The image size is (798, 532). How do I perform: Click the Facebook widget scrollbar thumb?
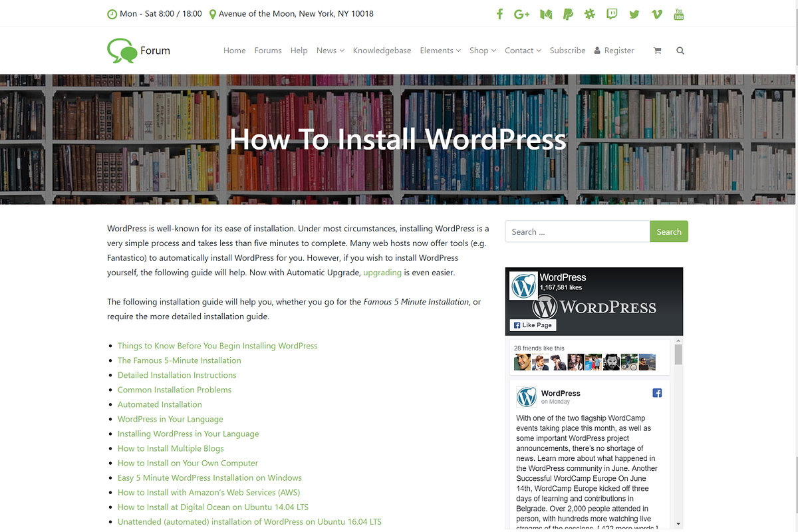[x=678, y=354]
